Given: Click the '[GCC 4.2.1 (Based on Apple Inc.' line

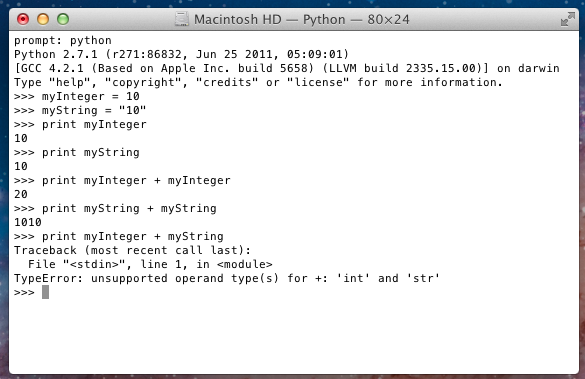Looking at the screenshot, I should coord(287,69).
